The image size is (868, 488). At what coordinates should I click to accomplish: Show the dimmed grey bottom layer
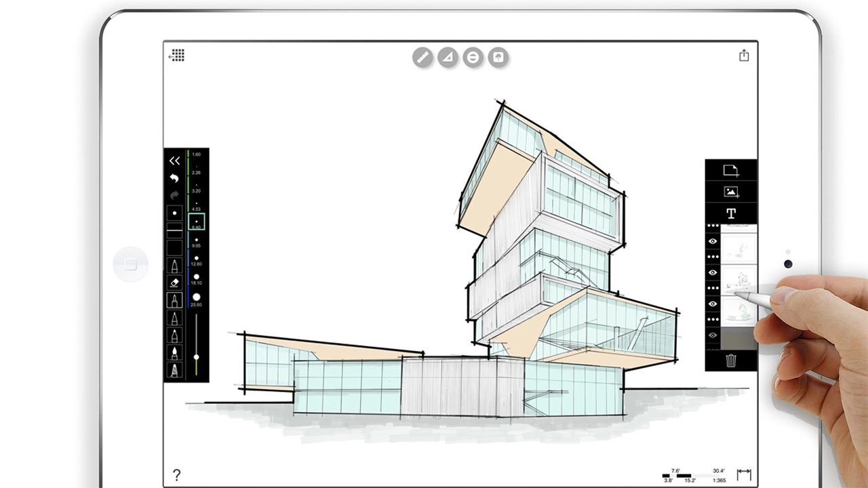coord(713,335)
